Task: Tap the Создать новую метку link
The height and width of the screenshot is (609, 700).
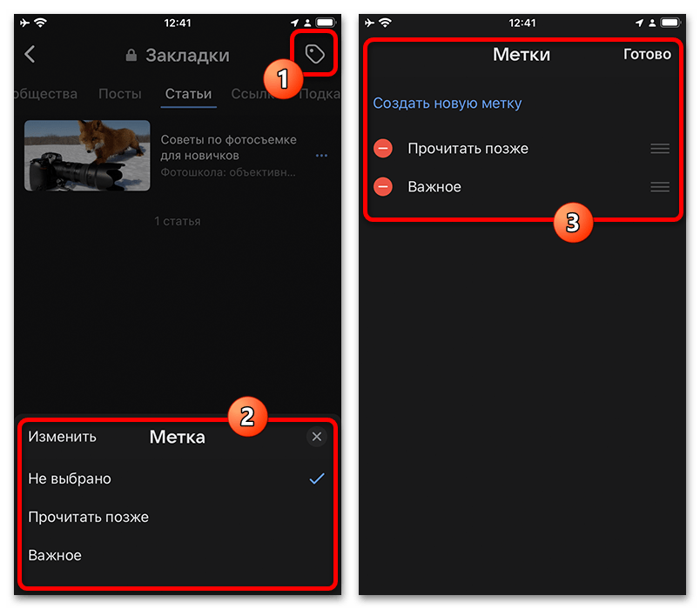Action: pos(448,104)
